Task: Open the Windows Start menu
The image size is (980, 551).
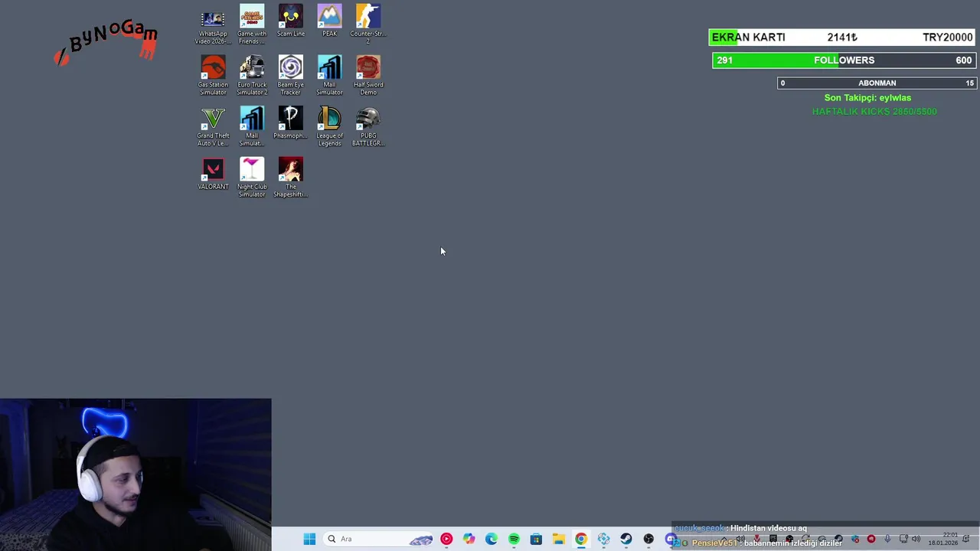Action: (309, 539)
